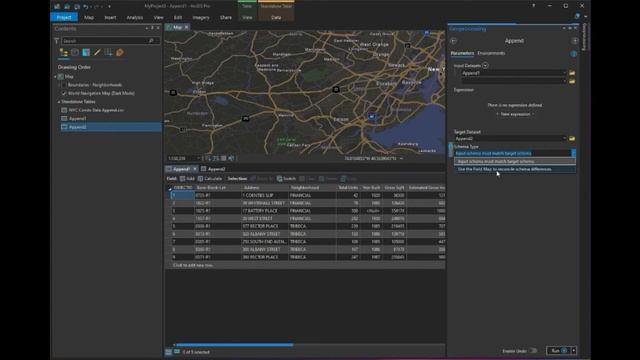Screen dimensions: 640x360
Task: Select the List By Labeling tag icon
Action: click(120, 52)
